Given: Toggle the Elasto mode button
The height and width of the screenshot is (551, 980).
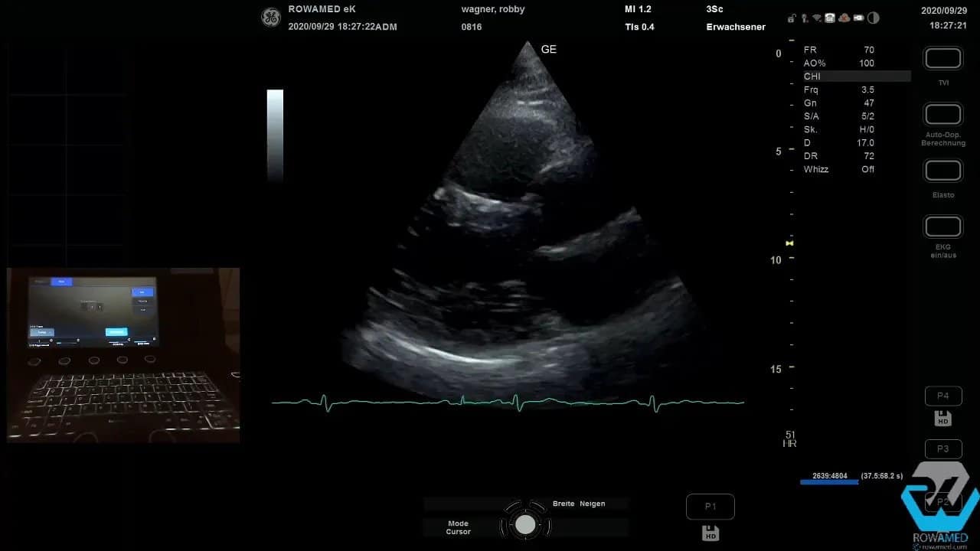Looking at the screenshot, I should point(943,171).
